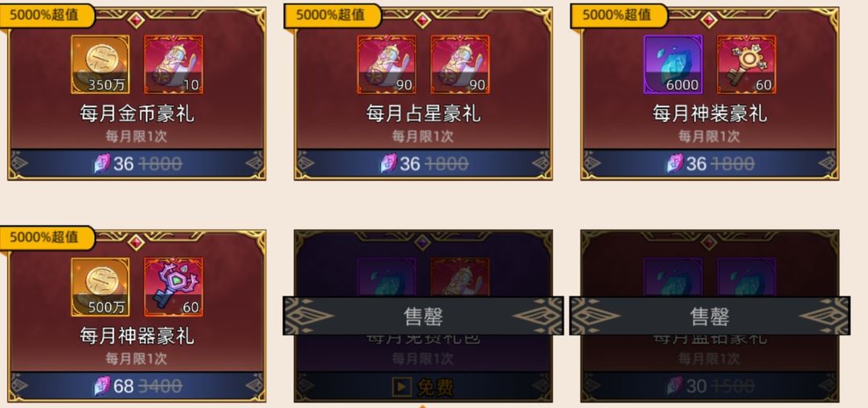Buy 每月占星豪礼 for 36 gems
The width and height of the screenshot is (868, 408).
[x=423, y=164]
